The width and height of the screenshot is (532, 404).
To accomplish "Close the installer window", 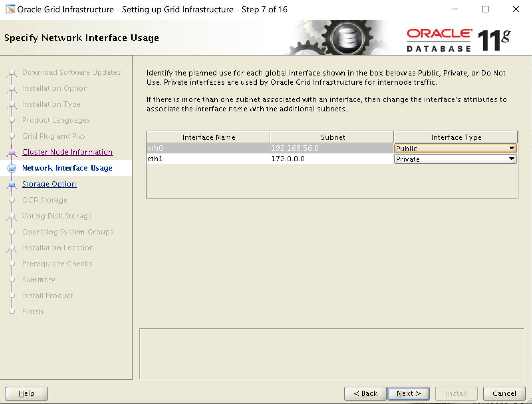I will point(516,9).
